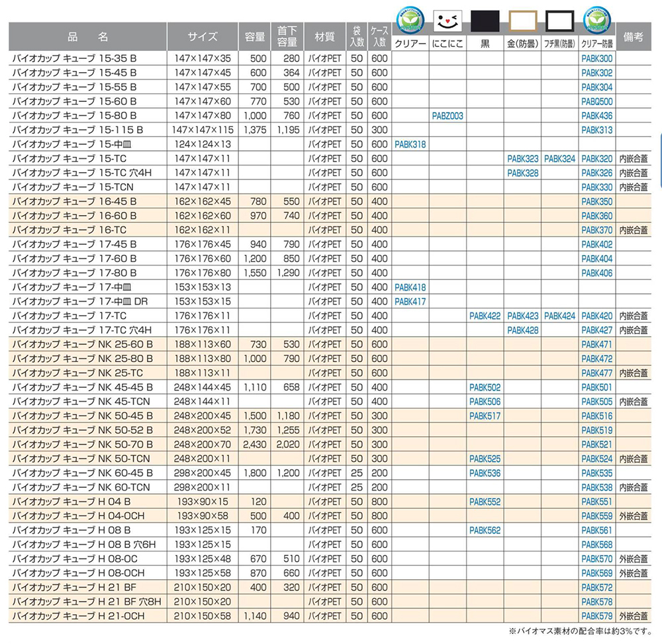Select product code PABK568
The image size is (662, 644).
(597, 545)
